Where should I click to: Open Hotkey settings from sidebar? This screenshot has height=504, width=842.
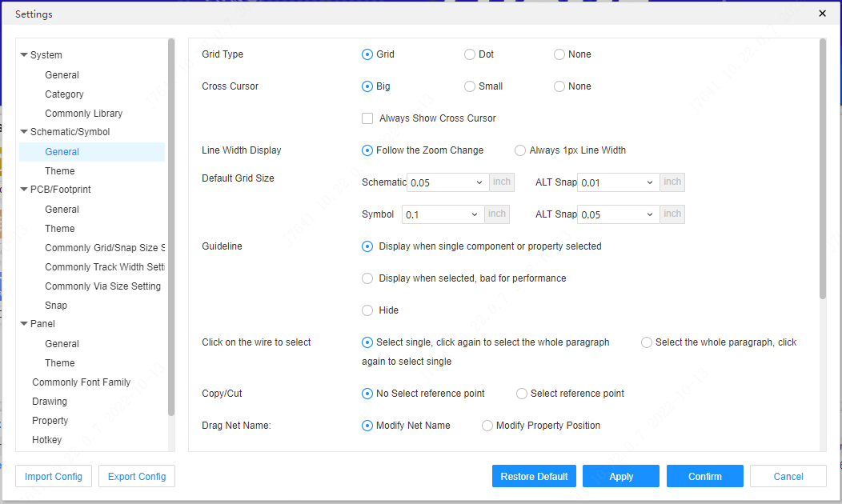coord(46,439)
